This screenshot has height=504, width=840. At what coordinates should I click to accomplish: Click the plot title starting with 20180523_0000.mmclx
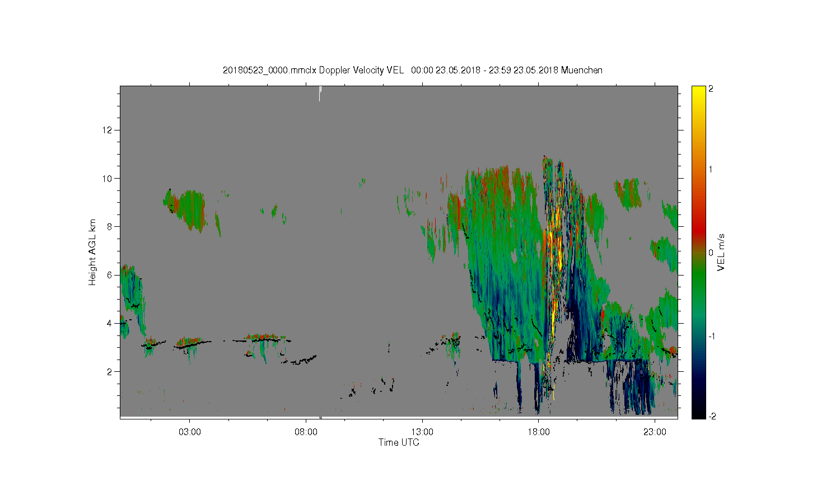coord(413,70)
